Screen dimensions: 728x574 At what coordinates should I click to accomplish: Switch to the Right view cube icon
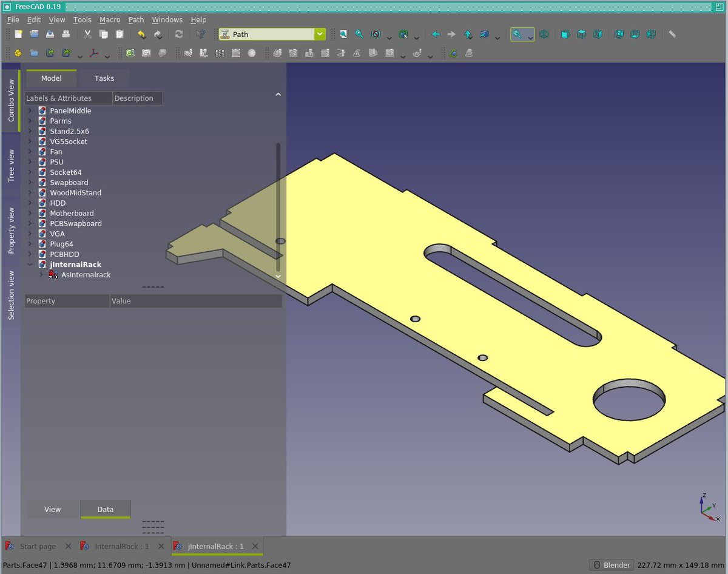[597, 35]
